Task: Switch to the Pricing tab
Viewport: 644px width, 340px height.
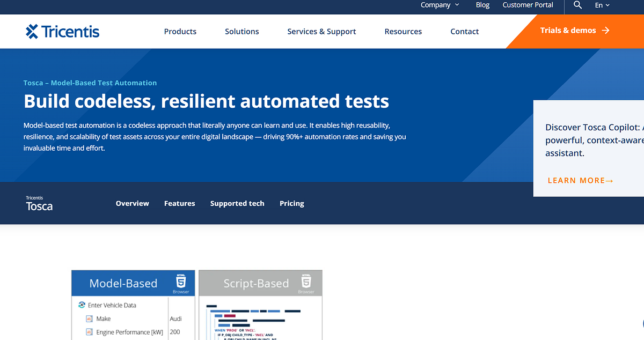Action: [292, 203]
